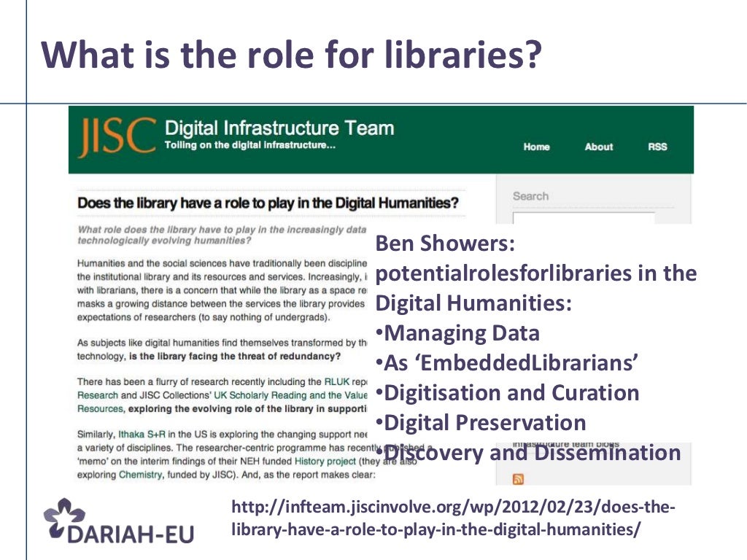Viewport: 747px width, 560px height.
Task: Click the italic intro 'What role does the library'
Action: click(222, 235)
